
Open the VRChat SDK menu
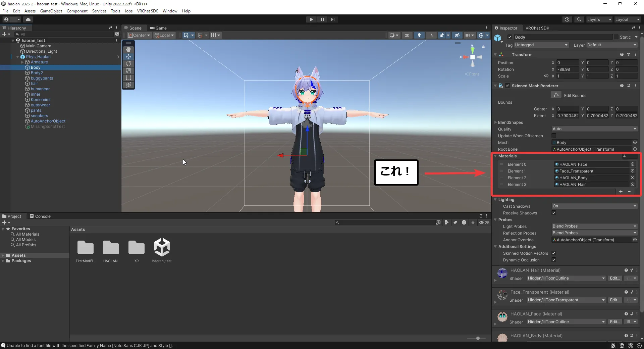click(x=147, y=11)
